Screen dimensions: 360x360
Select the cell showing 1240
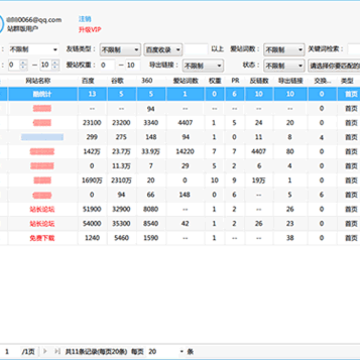92,238
